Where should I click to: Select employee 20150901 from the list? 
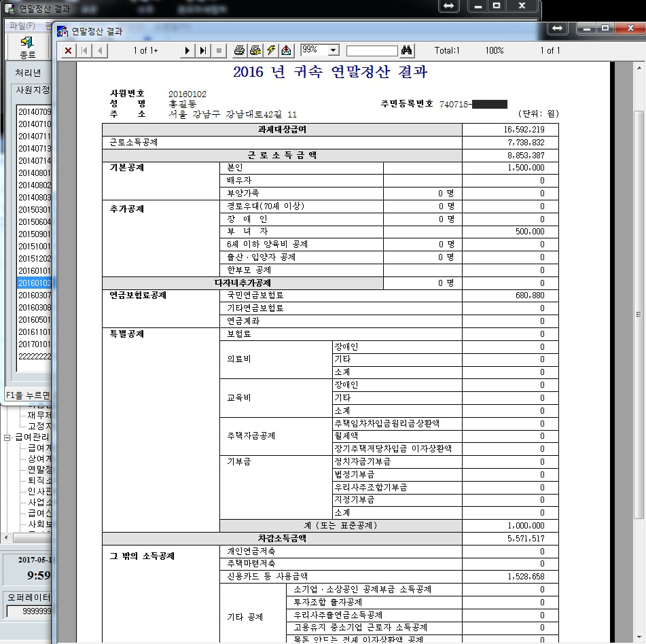tap(34, 234)
